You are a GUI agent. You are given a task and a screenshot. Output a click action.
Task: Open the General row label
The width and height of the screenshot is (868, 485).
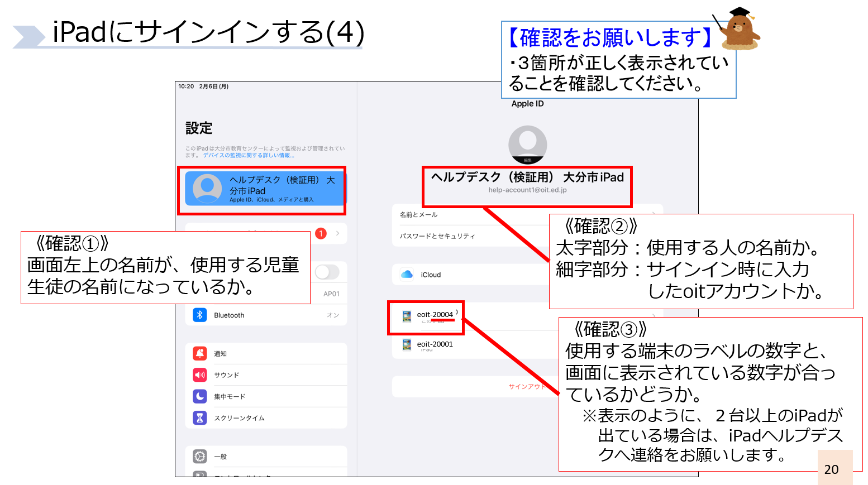point(220,457)
